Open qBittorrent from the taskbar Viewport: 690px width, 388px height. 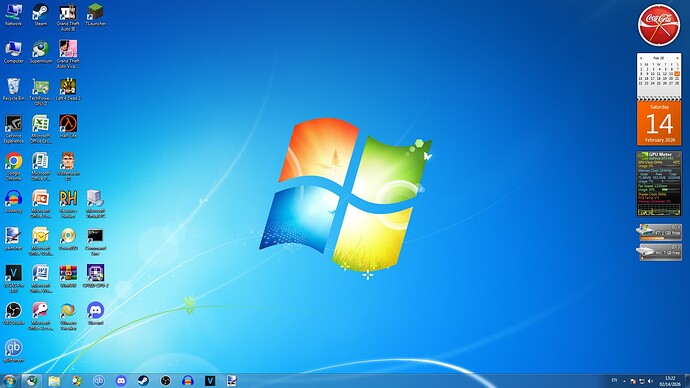pos(99,381)
